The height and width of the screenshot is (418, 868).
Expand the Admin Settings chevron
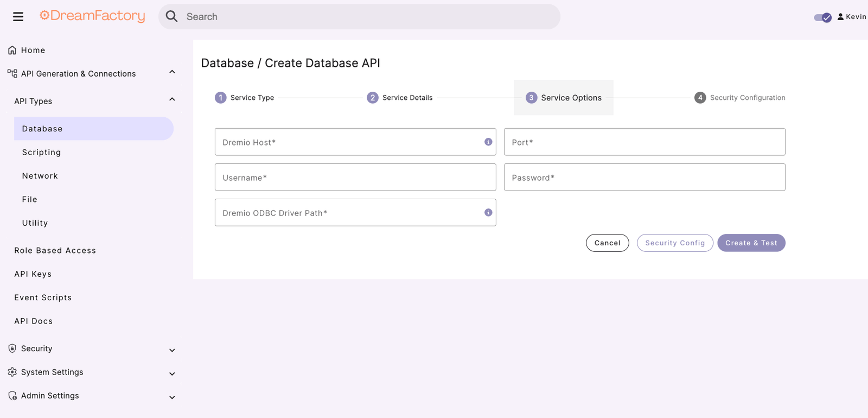(172, 397)
